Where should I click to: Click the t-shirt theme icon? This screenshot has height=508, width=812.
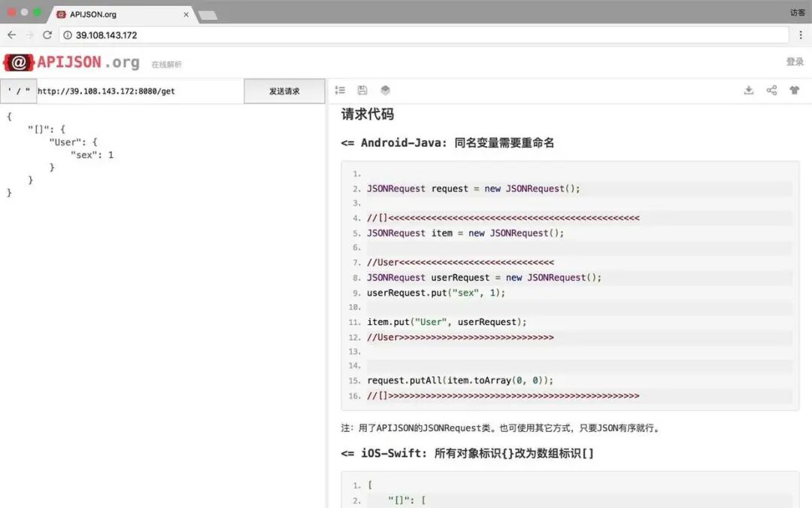(x=795, y=90)
